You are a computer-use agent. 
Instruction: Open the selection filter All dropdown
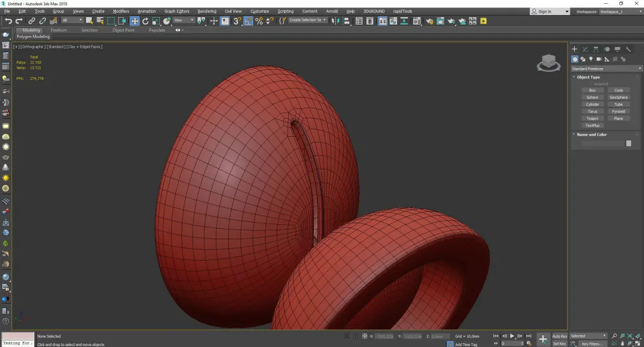[72, 20]
